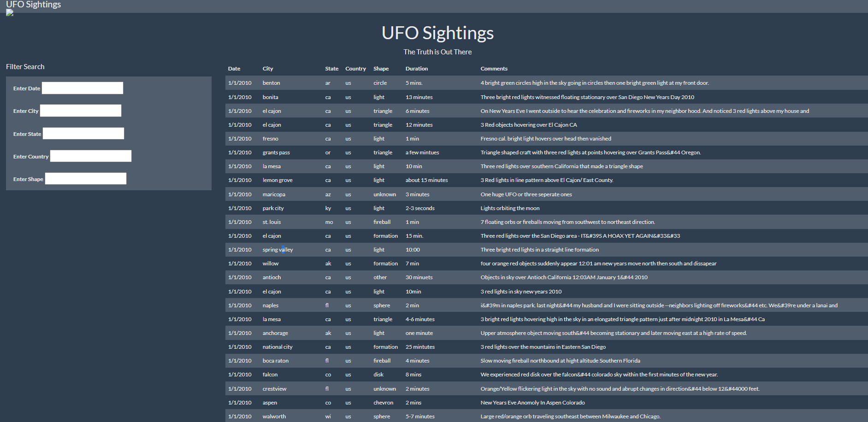The height and width of the screenshot is (422, 868).
Task: Click the State column header
Action: pyautogui.click(x=331, y=68)
